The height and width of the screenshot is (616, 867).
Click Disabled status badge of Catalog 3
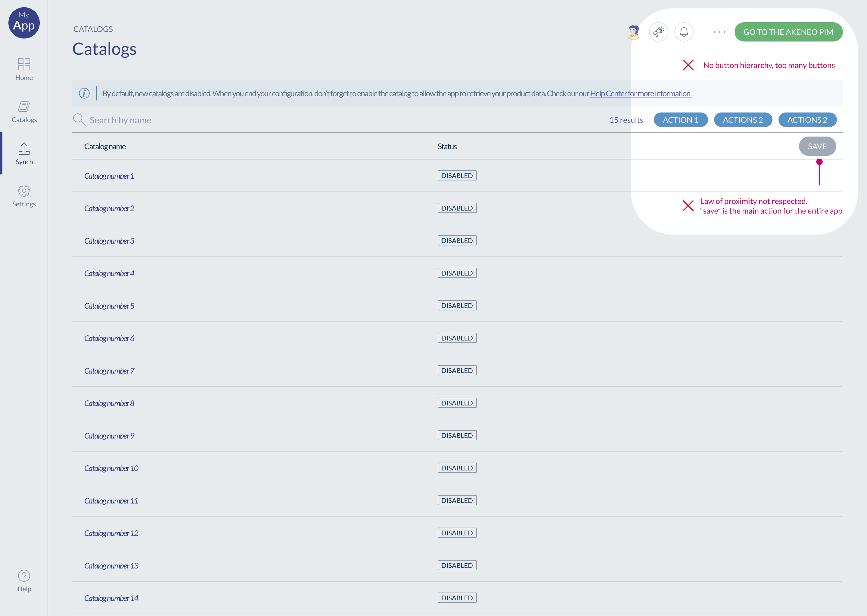(x=457, y=241)
